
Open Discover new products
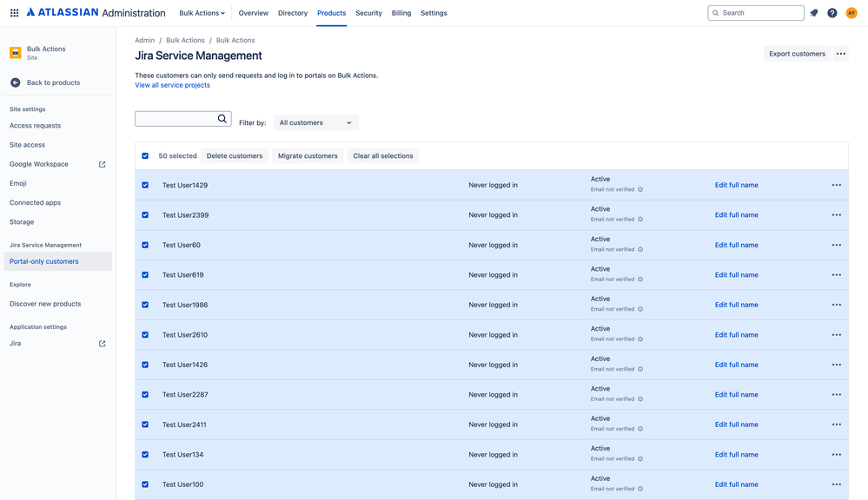[x=45, y=304]
